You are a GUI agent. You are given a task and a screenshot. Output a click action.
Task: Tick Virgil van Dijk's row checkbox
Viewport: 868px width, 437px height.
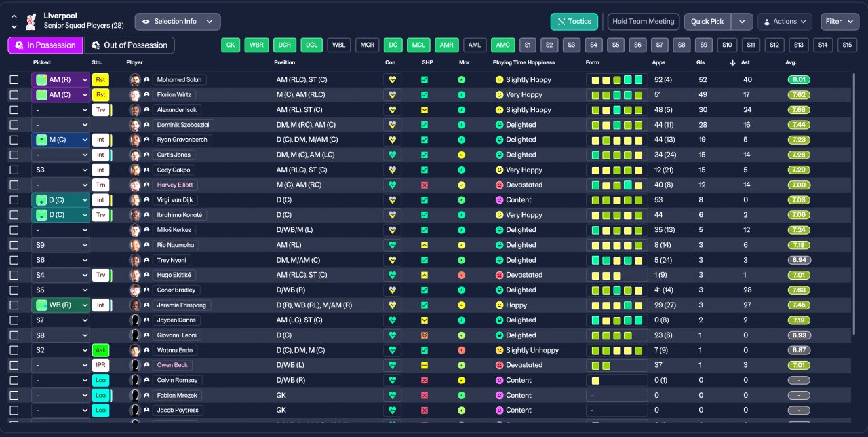14,199
